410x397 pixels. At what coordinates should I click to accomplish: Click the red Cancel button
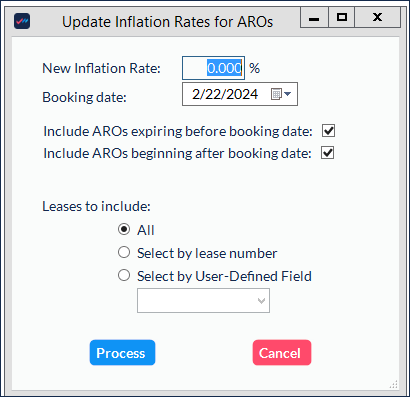pos(282,353)
